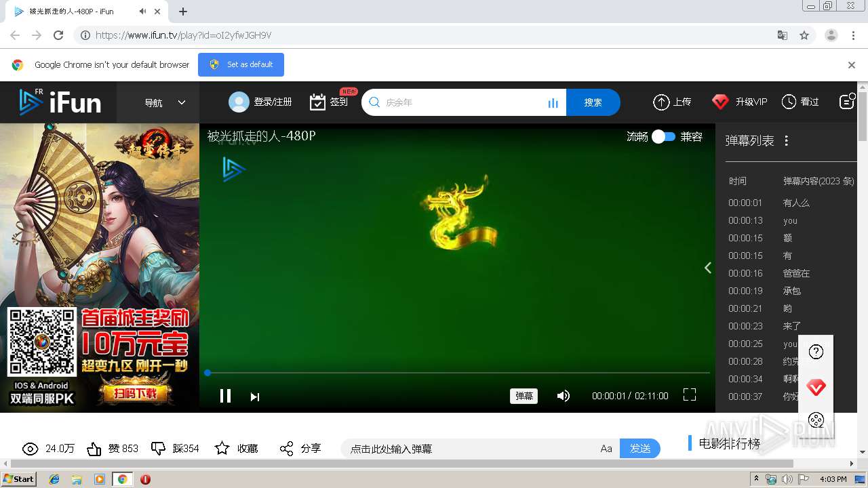
Task: Collapse the danmaku list side arrow
Action: 707,268
